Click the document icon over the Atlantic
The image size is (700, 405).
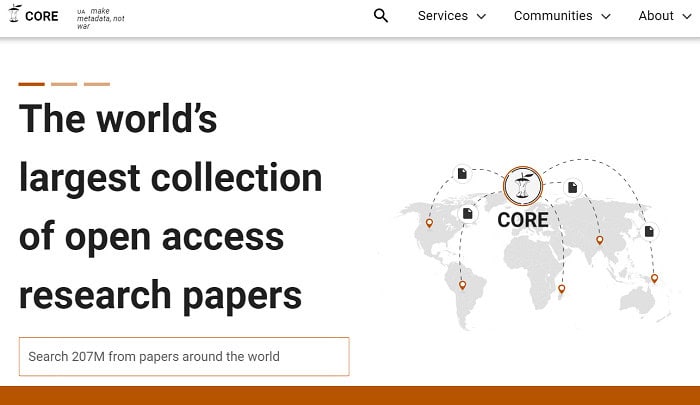click(467, 213)
